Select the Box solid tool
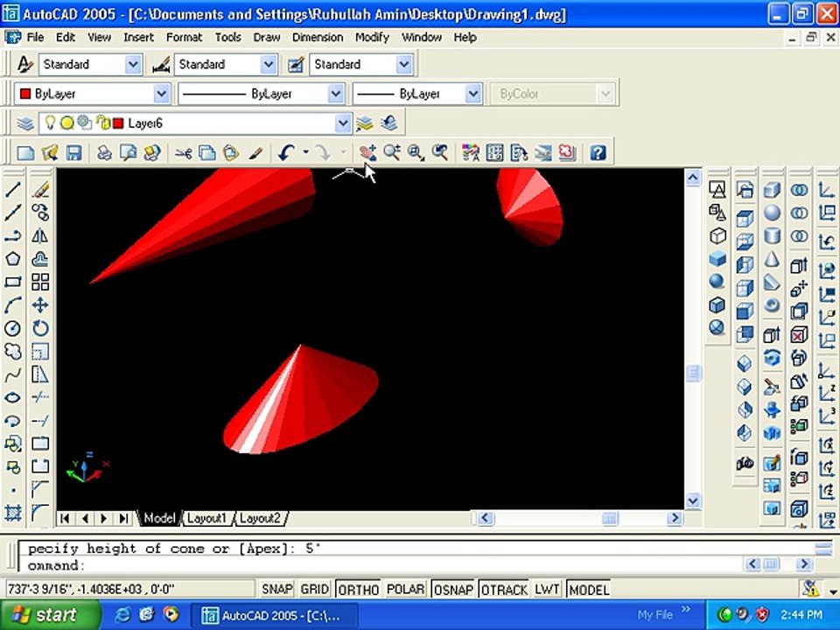The image size is (840, 630). [772, 190]
